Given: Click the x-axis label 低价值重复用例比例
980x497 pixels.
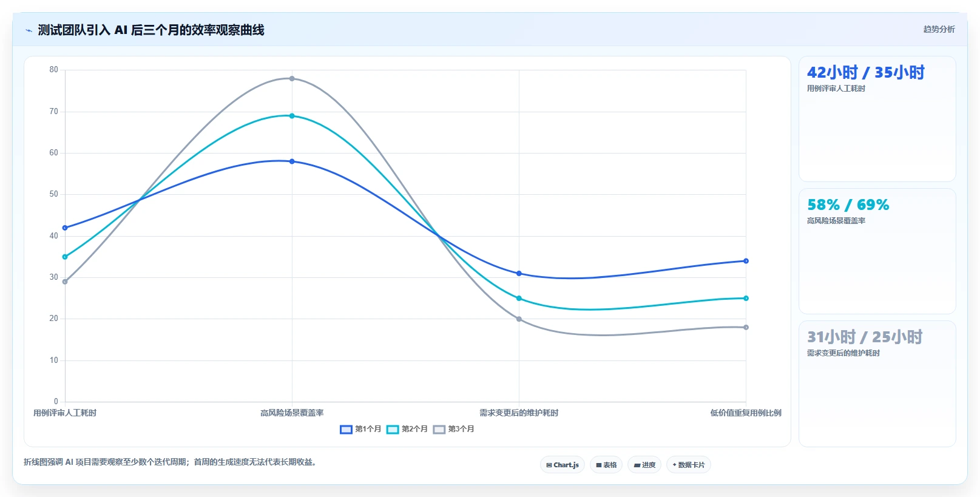Looking at the screenshot, I should click(x=746, y=413).
